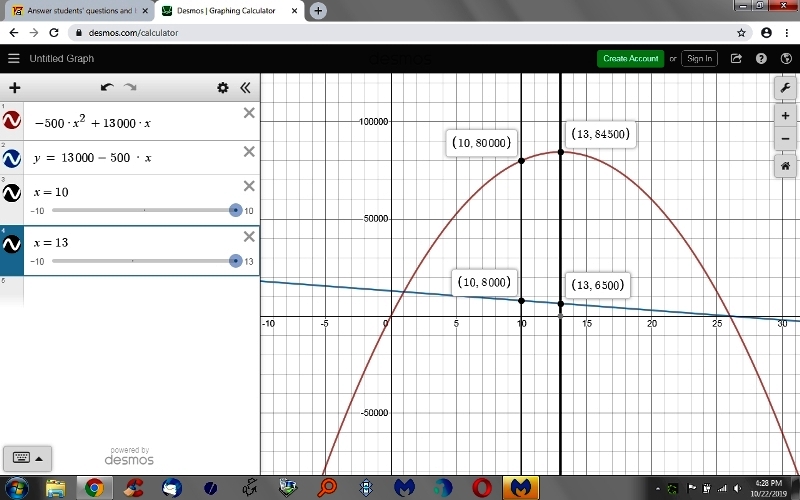Click into the empty expression row 5
This screenshot has width=800, height=500.
click(x=141, y=291)
